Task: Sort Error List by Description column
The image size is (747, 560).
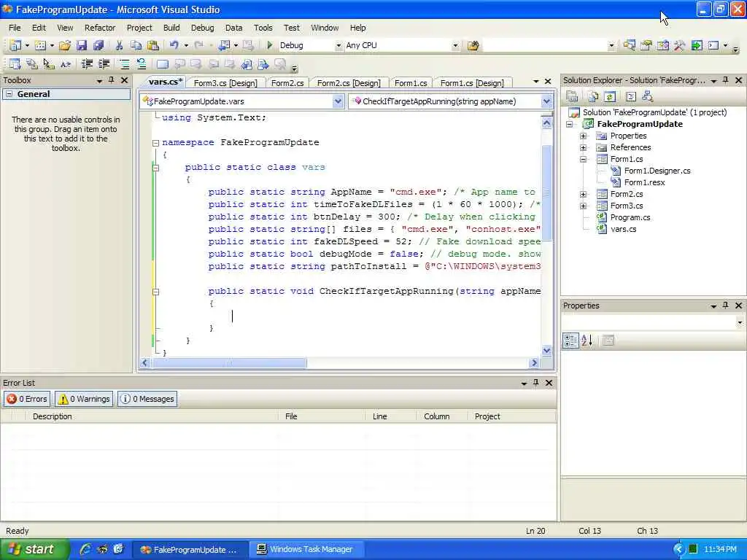Action: coord(152,416)
